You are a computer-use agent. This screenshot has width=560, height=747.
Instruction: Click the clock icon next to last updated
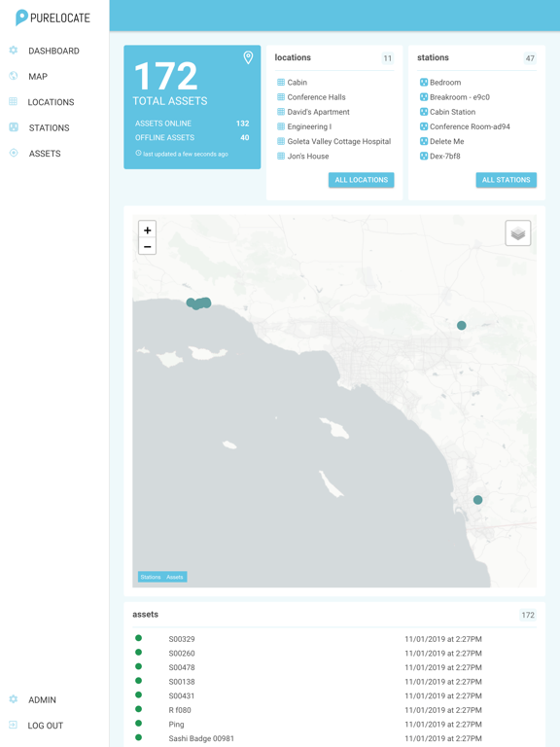point(139,154)
